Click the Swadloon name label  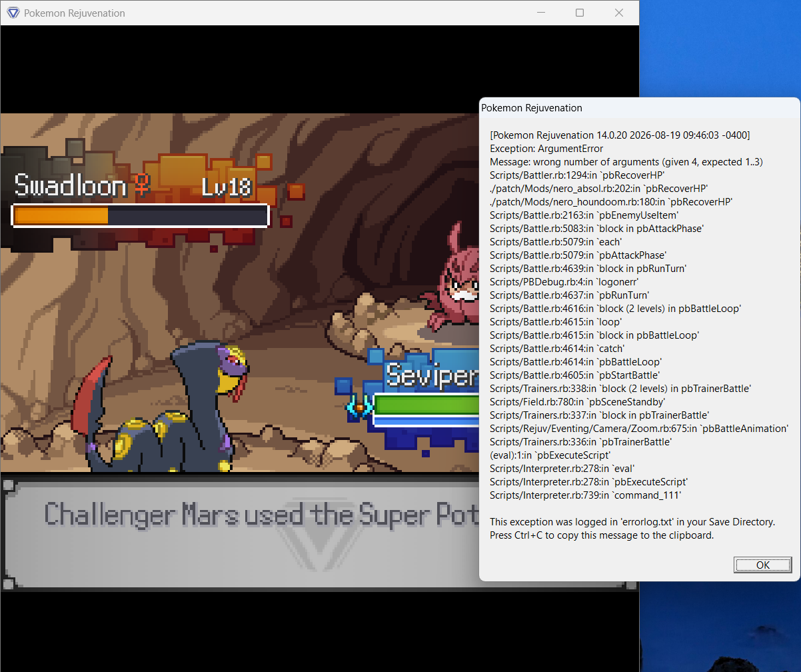click(71, 185)
